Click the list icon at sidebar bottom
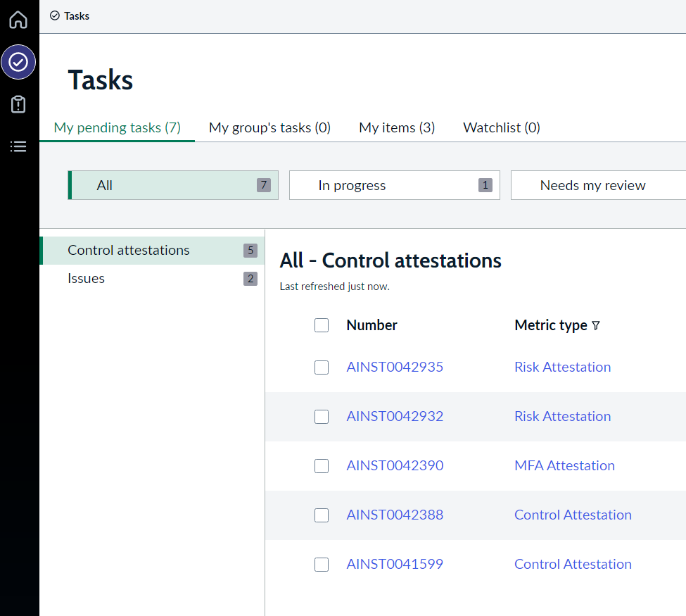 click(x=18, y=146)
